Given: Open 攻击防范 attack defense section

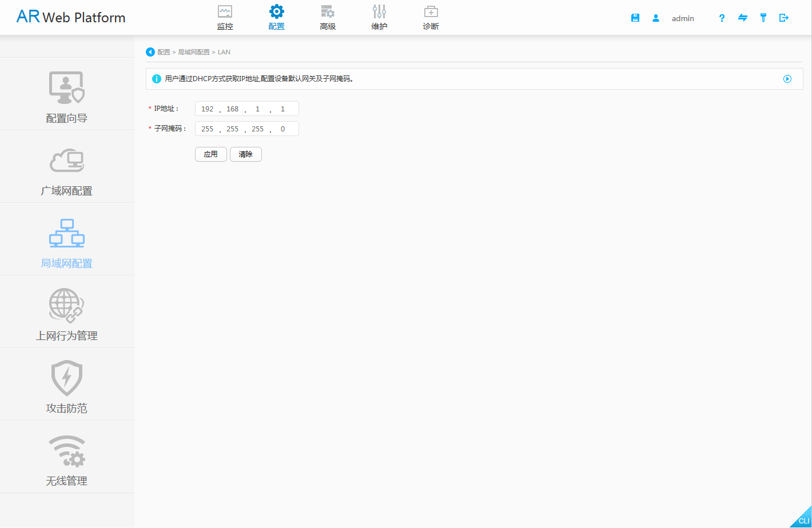Looking at the screenshot, I should [67, 385].
